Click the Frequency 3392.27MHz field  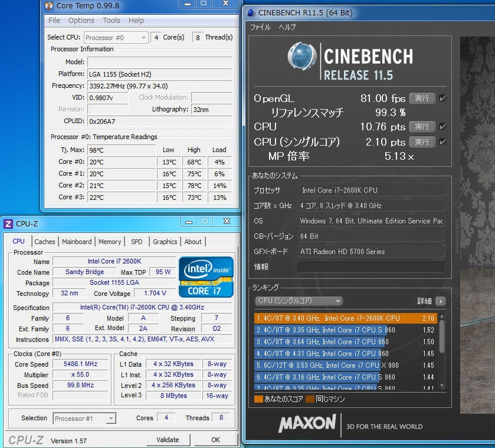pyautogui.click(x=160, y=86)
